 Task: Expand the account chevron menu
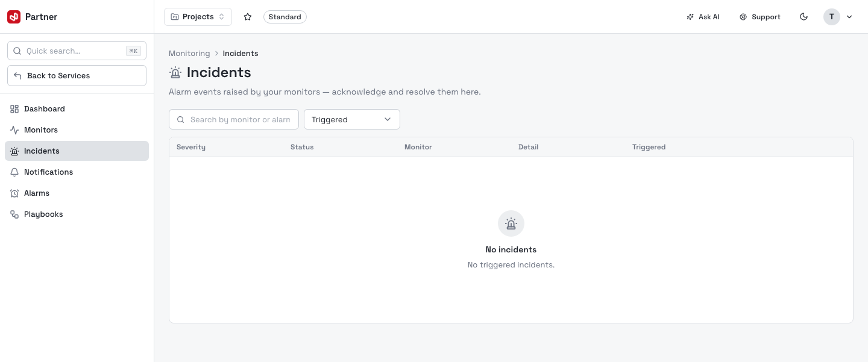tap(849, 17)
